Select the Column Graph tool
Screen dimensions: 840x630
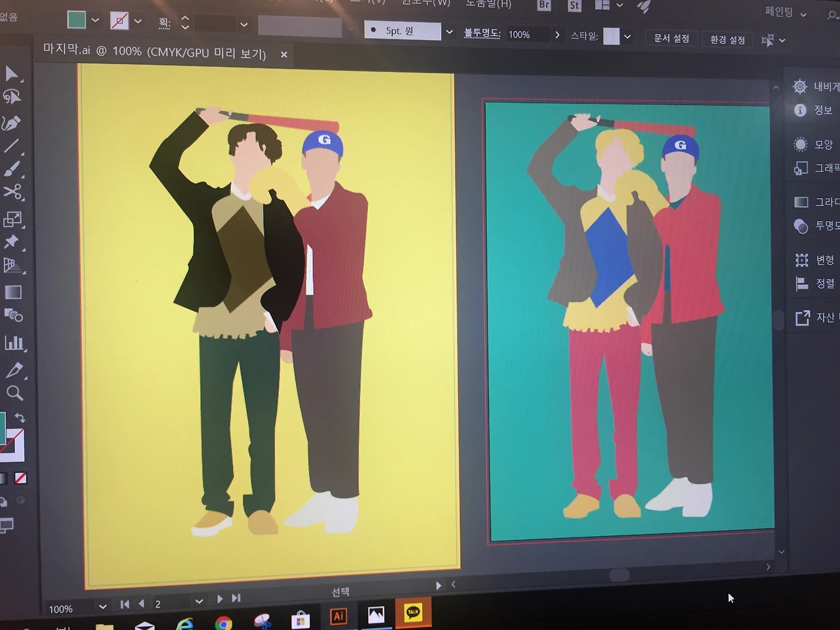[x=14, y=342]
